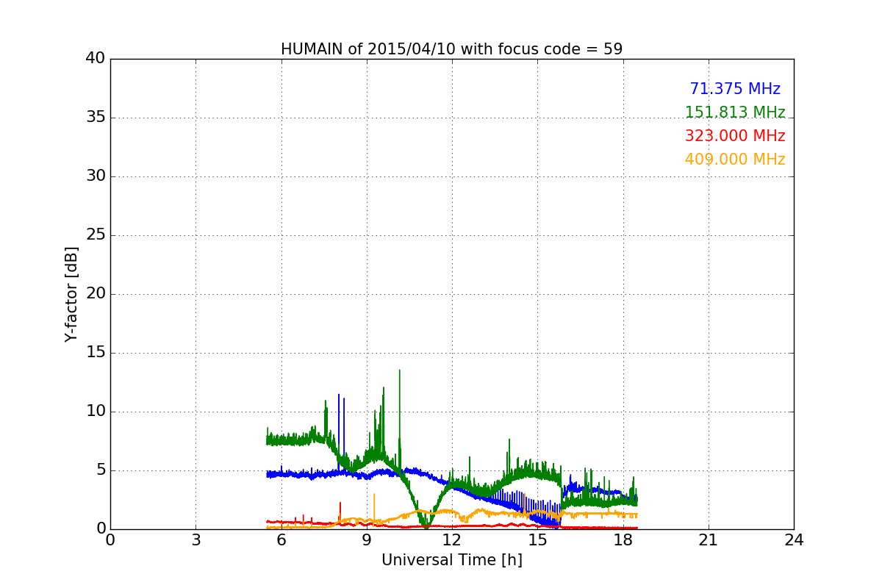Click the x-axis tick label '12'

pyautogui.click(x=452, y=539)
